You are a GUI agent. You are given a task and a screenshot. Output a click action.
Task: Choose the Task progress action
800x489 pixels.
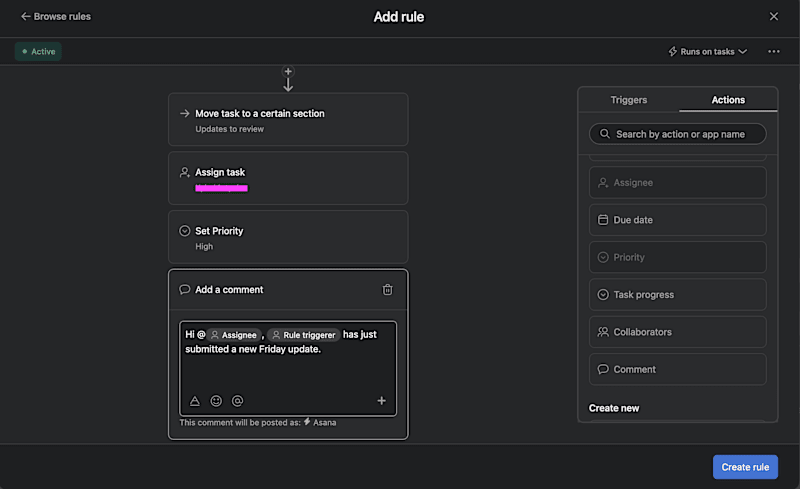click(678, 295)
